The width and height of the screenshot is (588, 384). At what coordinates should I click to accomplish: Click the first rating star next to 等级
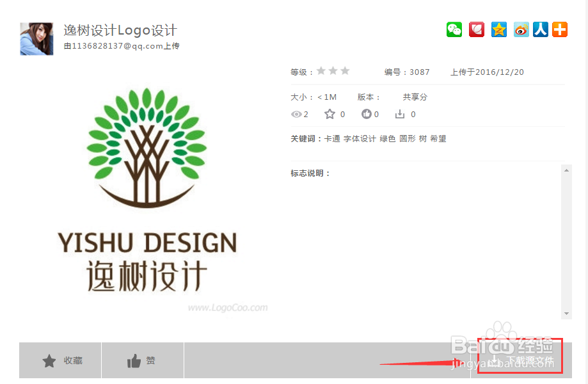(x=321, y=70)
